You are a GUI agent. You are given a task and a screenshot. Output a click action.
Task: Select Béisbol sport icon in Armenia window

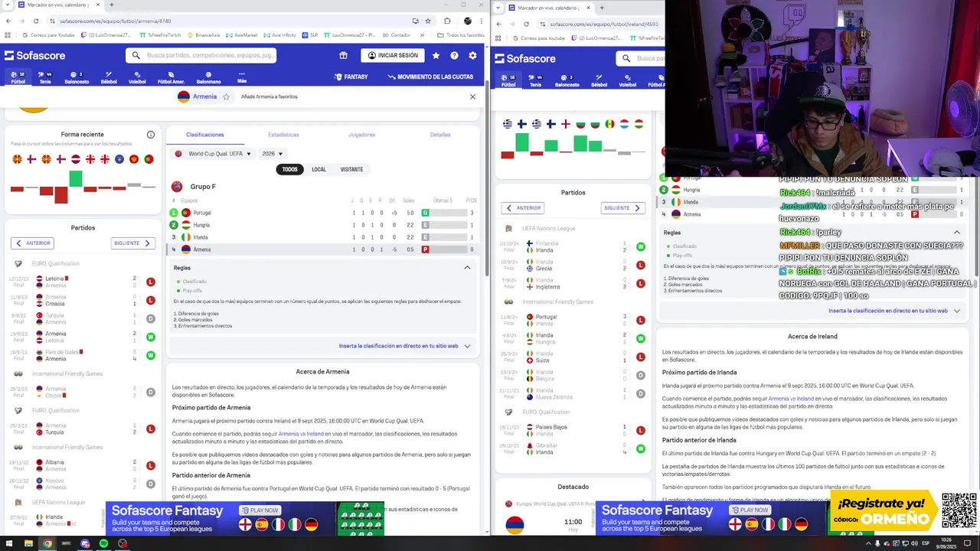[x=109, y=77]
